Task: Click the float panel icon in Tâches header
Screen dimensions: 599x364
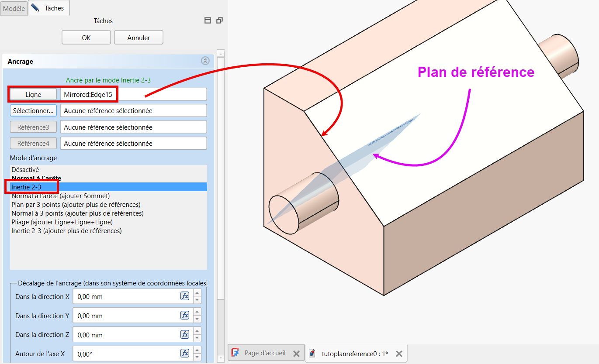Action: [219, 20]
